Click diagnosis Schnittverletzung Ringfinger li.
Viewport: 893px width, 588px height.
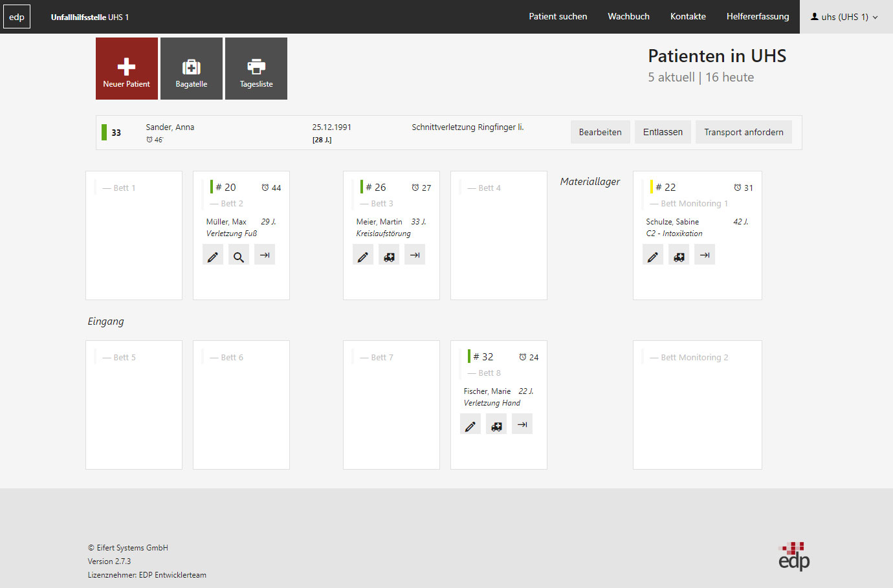(468, 127)
